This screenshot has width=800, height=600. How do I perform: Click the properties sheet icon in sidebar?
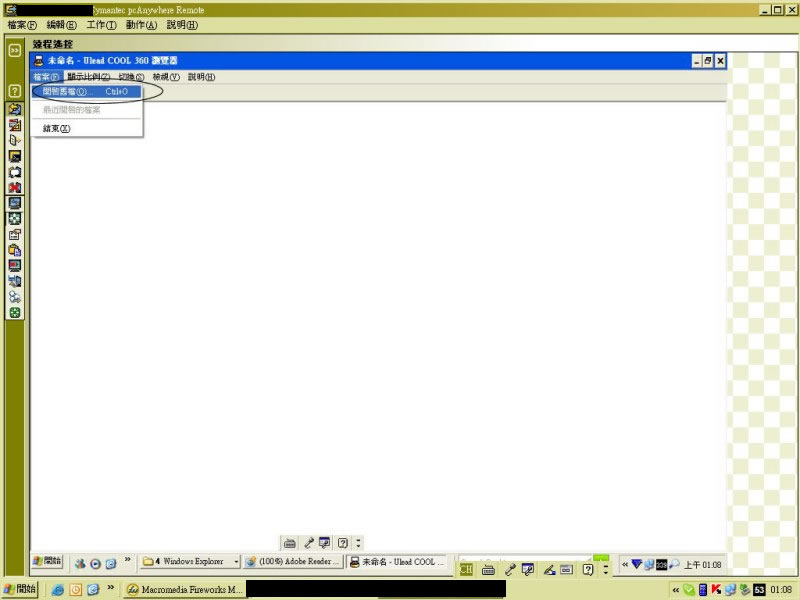click(15, 235)
